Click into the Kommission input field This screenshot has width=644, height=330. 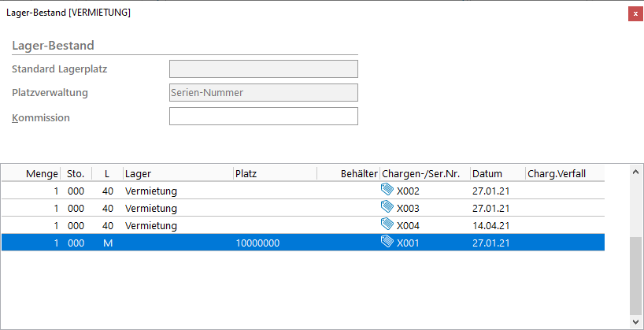pyautogui.click(x=263, y=117)
